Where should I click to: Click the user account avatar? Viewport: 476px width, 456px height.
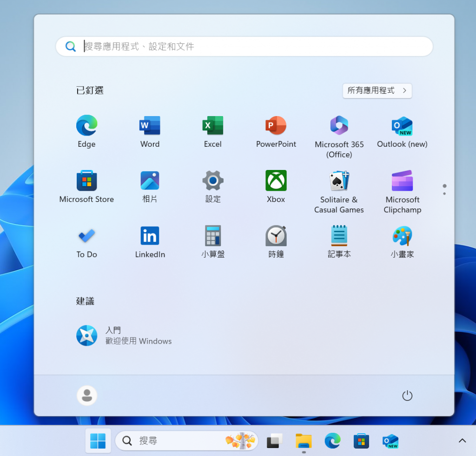click(87, 395)
